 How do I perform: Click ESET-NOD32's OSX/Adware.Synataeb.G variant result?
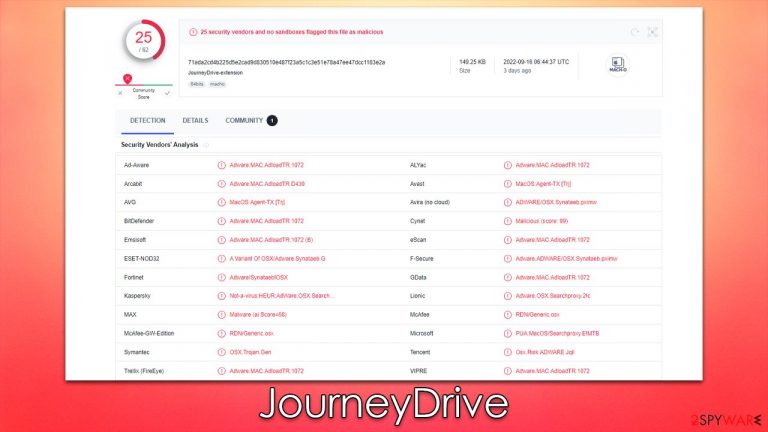click(277, 259)
